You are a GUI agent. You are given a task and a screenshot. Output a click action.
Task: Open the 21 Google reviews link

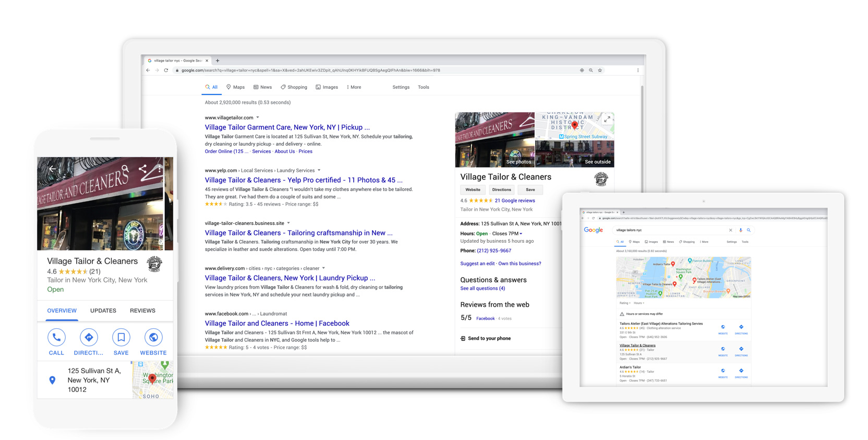coord(514,200)
